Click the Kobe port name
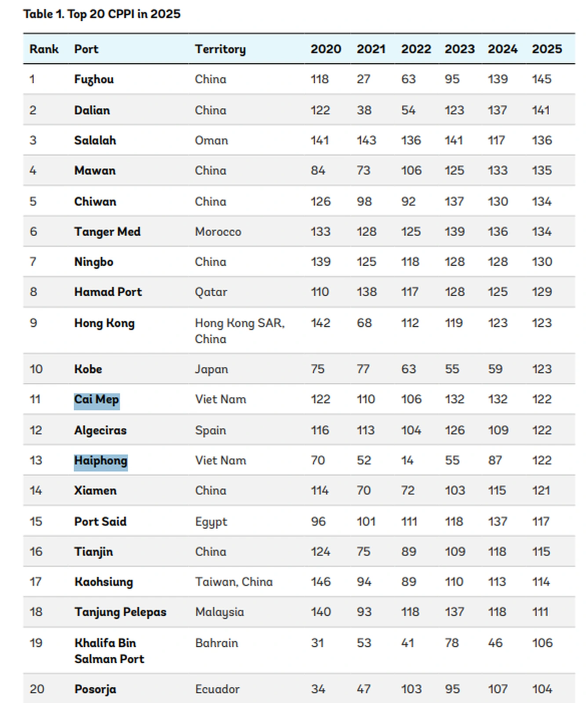The height and width of the screenshot is (712, 588). (x=88, y=369)
